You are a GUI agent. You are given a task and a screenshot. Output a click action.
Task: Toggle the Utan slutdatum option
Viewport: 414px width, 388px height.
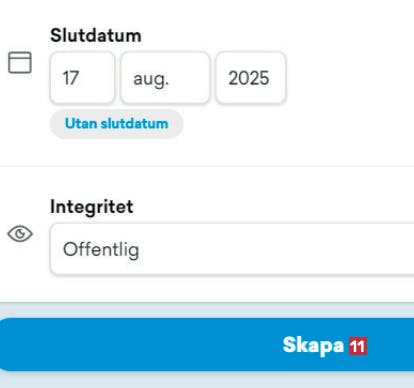click(x=116, y=124)
